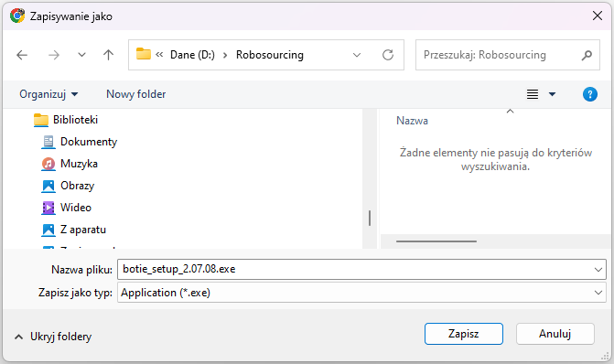Open the Nazwa pliku dropdown arrow
Image resolution: width=614 pixels, height=364 pixels.
tap(598, 269)
